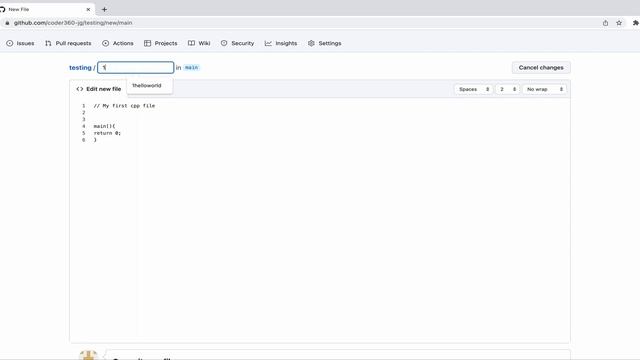
Task: Click the Insights graph icon
Action: 268,43
